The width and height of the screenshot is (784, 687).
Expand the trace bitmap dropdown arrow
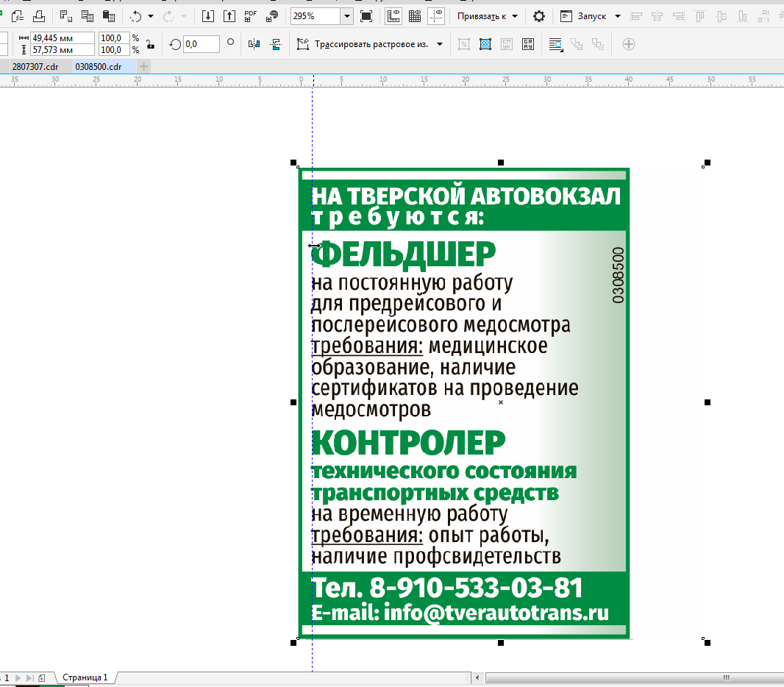coord(440,44)
